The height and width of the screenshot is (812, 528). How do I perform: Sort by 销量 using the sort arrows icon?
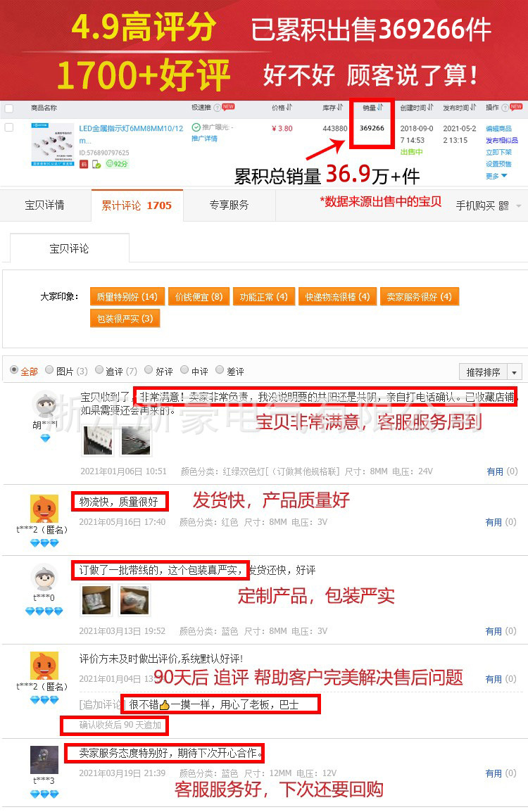(x=379, y=107)
